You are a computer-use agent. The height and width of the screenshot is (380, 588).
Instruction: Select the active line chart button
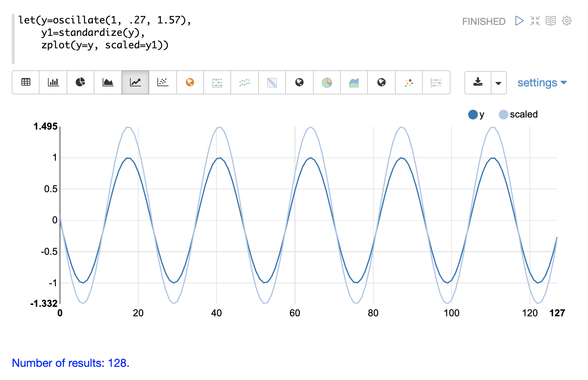pyautogui.click(x=135, y=82)
